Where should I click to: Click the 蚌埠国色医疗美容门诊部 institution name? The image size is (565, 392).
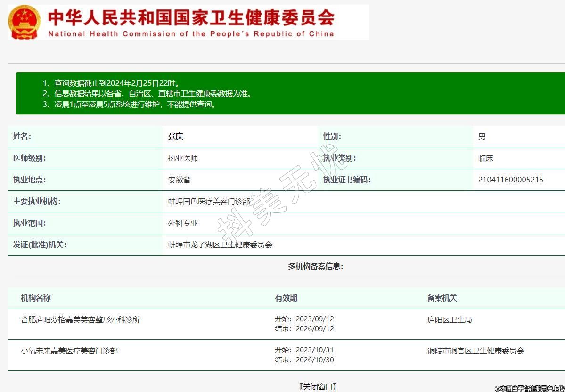click(x=209, y=202)
